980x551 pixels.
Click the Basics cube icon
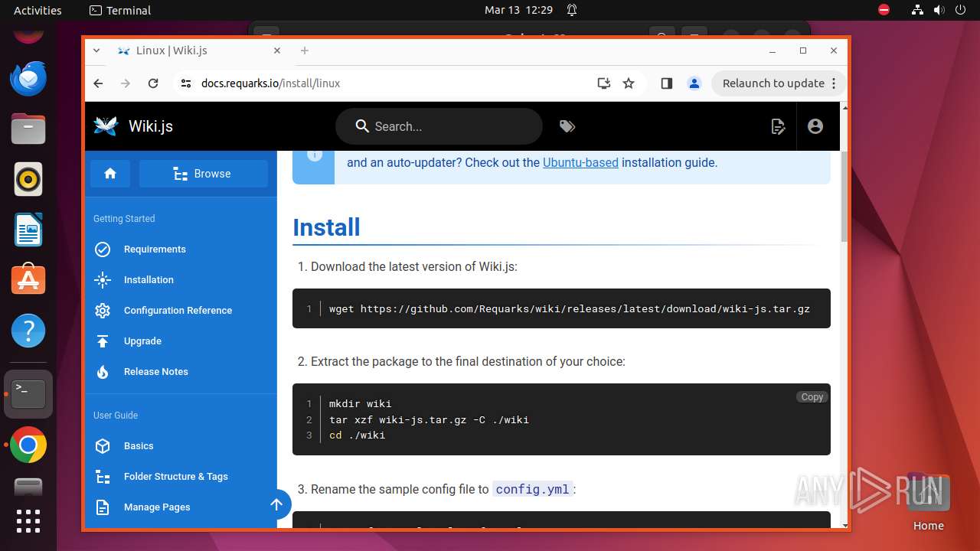[x=103, y=446]
